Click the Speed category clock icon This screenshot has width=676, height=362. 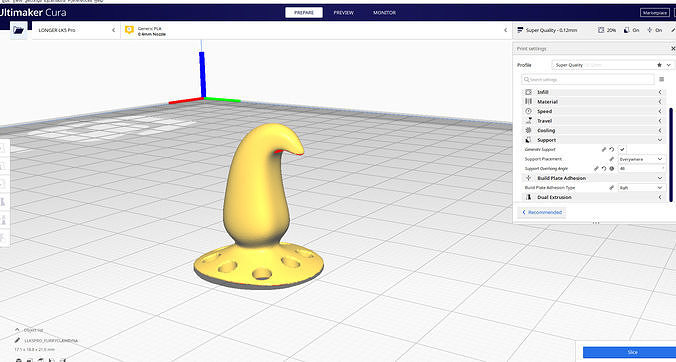coord(528,111)
